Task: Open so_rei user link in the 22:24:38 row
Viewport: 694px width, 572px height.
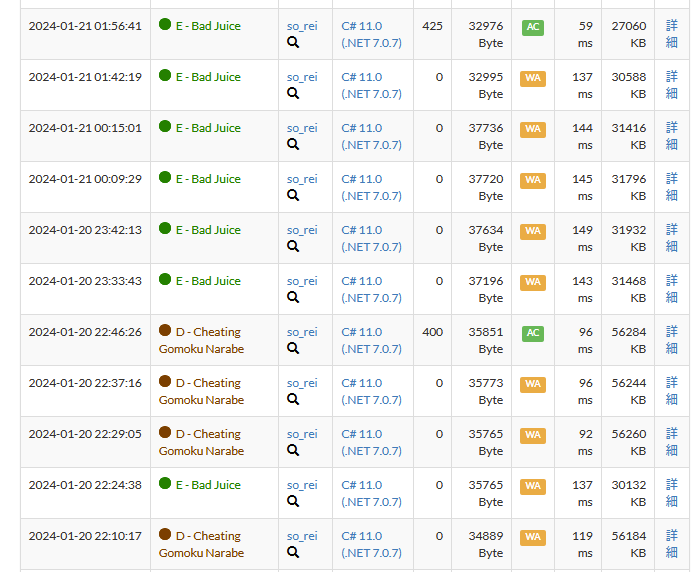Action: click(x=302, y=485)
